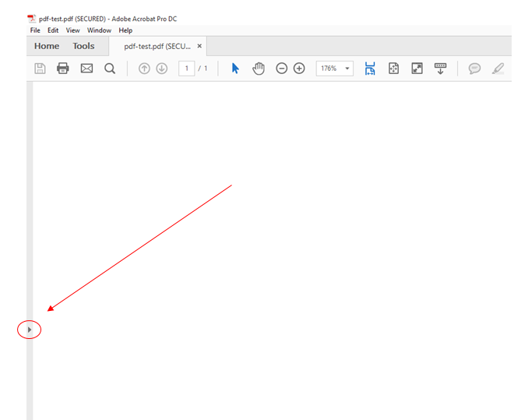
Task: Click the email envelope icon
Action: tap(86, 69)
